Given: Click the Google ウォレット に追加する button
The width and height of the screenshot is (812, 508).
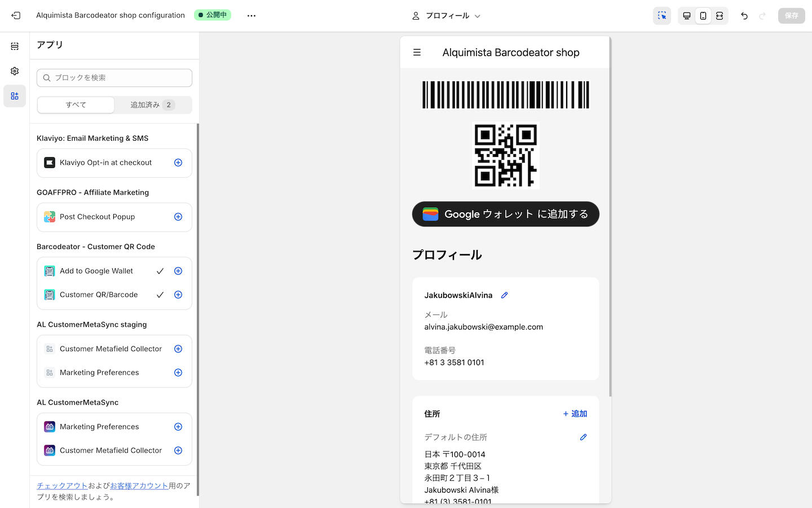Looking at the screenshot, I should click(505, 214).
